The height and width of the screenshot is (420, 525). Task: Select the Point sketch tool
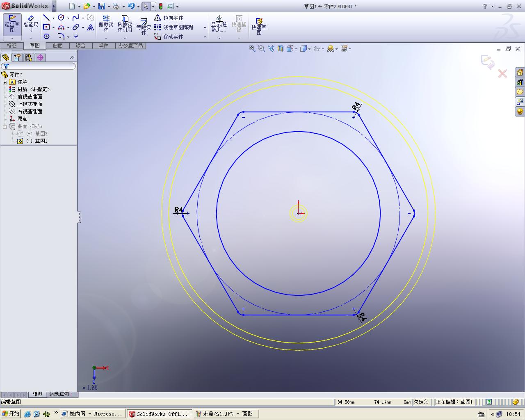click(x=76, y=37)
